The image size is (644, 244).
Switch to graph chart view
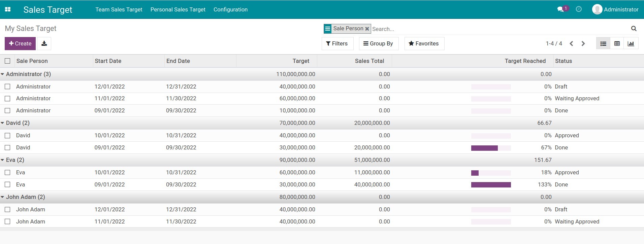point(631,43)
